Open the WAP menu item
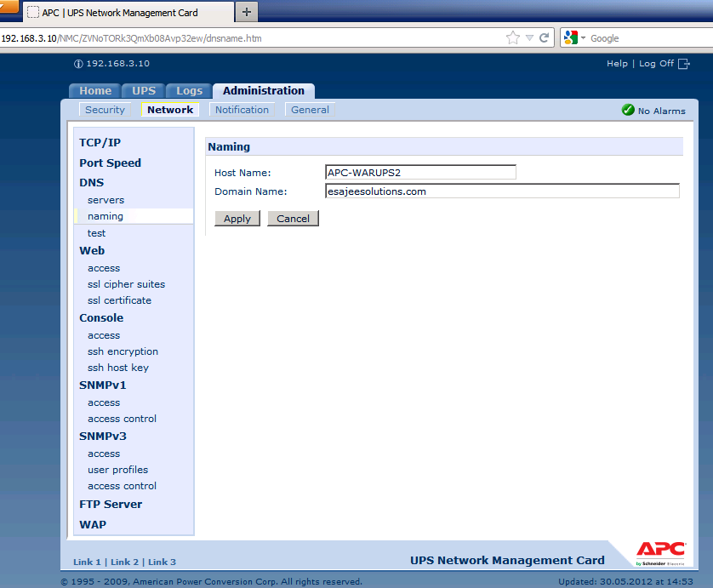 [x=93, y=524]
